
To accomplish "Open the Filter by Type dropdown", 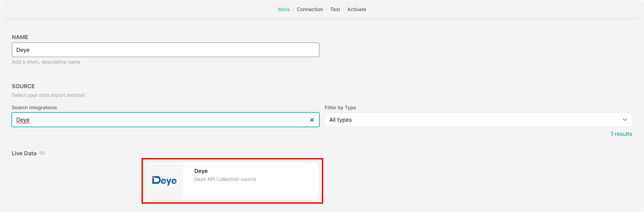I will 478,120.
